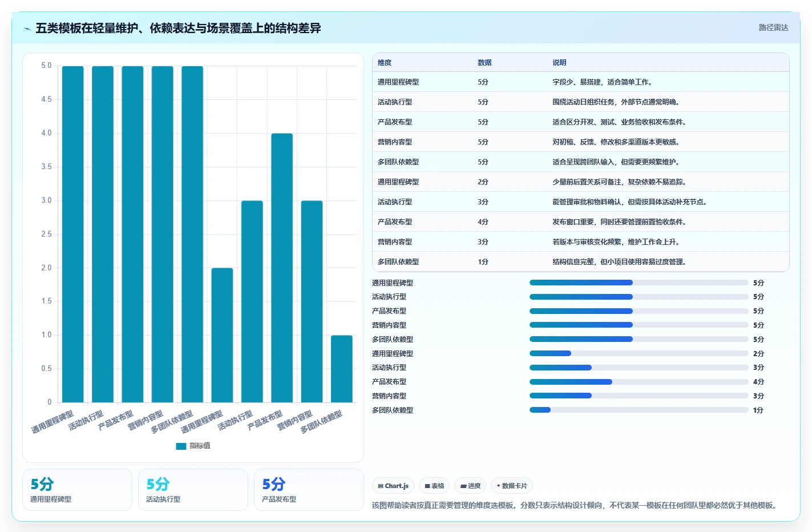Image resolution: width=812 pixels, height=532 pixels.
Task: Click the lightning icon beside the page title
Action: 27,29
